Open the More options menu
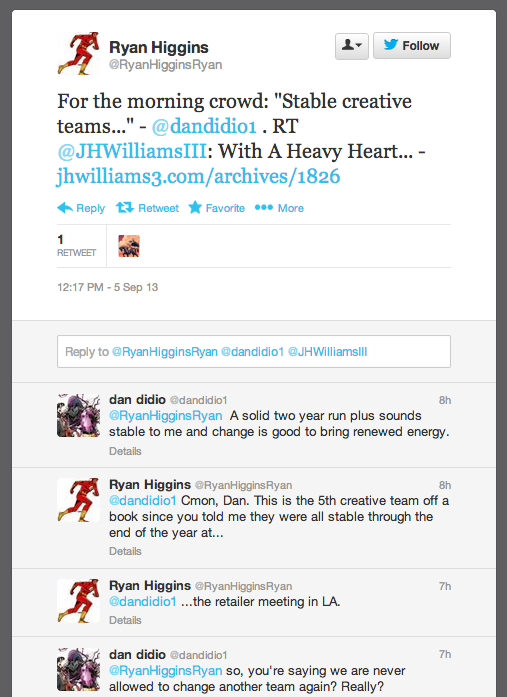This screenshot has width=507, height=697. [x=279, y=208]
